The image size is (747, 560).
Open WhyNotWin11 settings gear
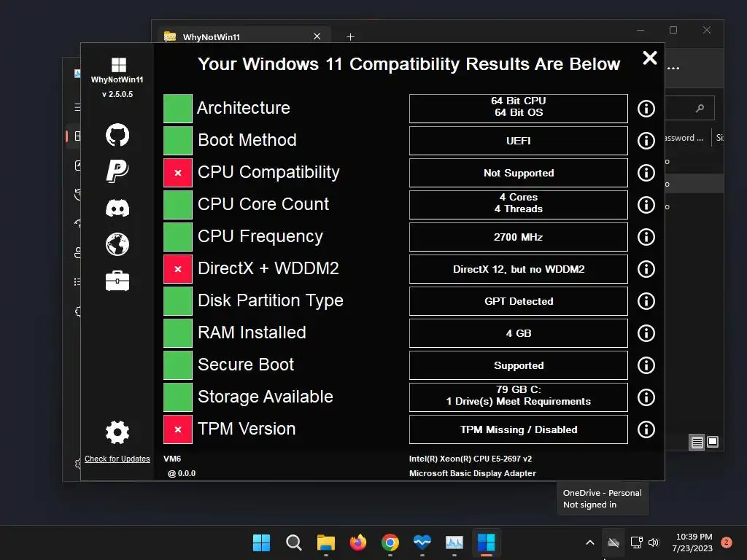[x=117, y=432]
